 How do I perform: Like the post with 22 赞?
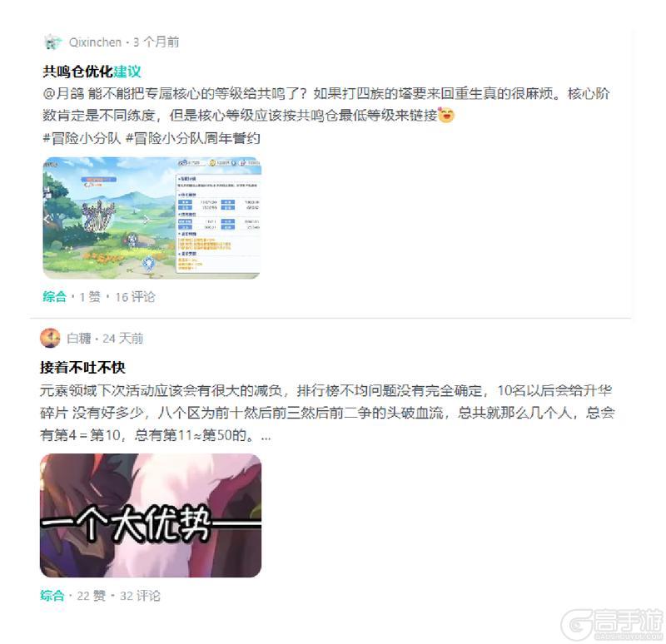[92, 596]
